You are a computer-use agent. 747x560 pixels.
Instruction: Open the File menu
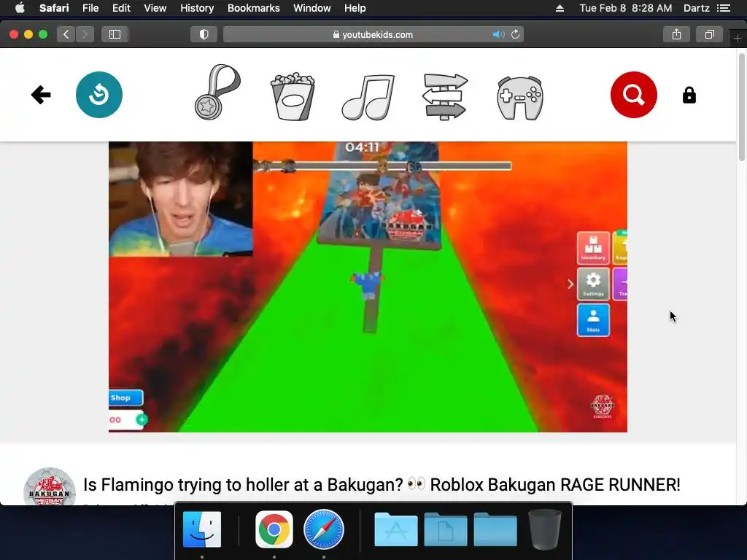90,8
